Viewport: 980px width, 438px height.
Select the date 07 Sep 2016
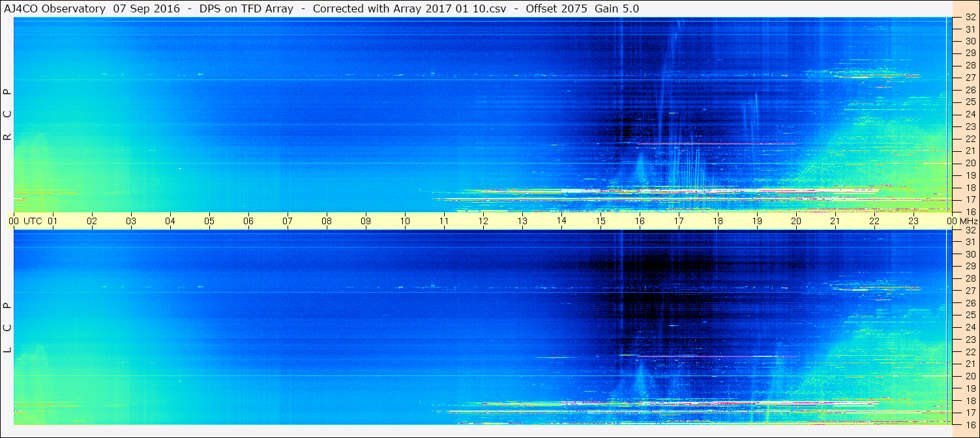(145, 8)
